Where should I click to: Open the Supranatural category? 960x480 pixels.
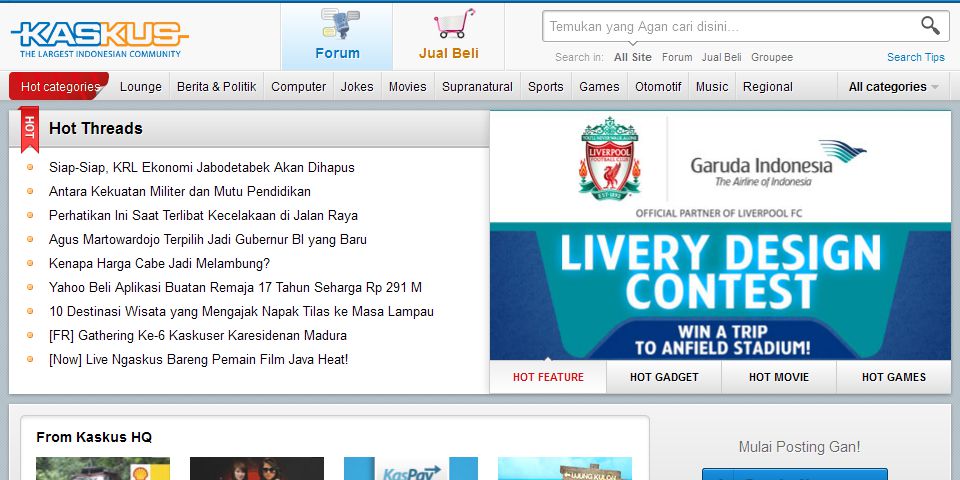point(478,86)
